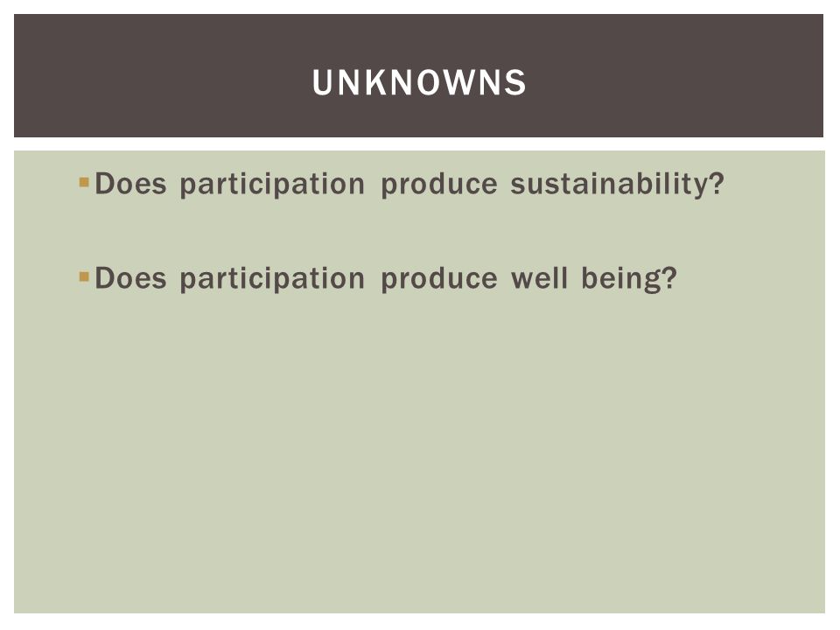Click 'Does' in the sustainability line
The height and width of the screenshot is (630, 840).
(130, 184)
